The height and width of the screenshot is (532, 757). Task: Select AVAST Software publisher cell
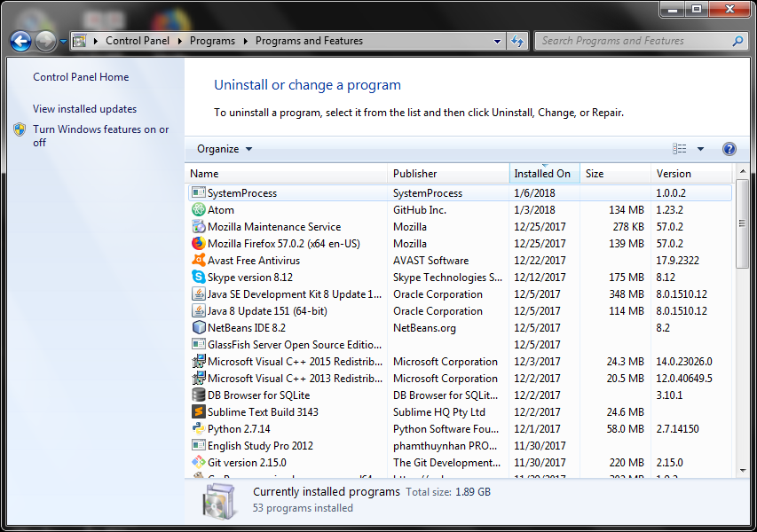click(430, 261)
